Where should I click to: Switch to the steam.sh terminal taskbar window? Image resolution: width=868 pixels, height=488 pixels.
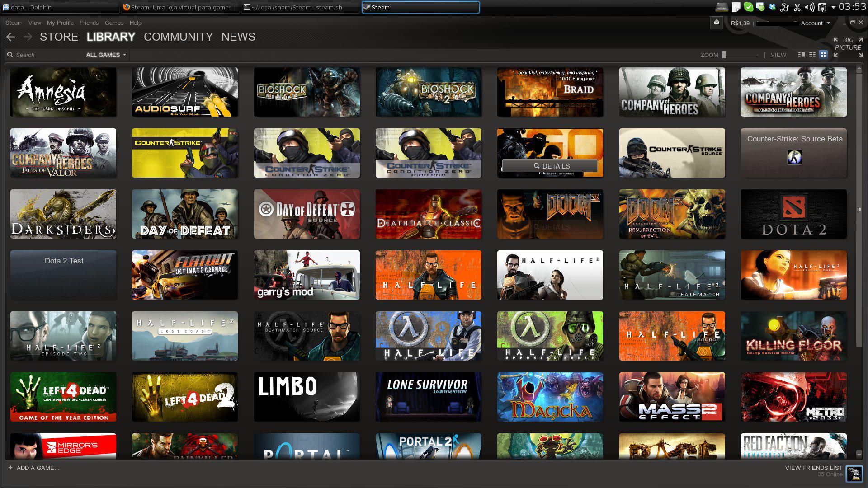(300, 7)
